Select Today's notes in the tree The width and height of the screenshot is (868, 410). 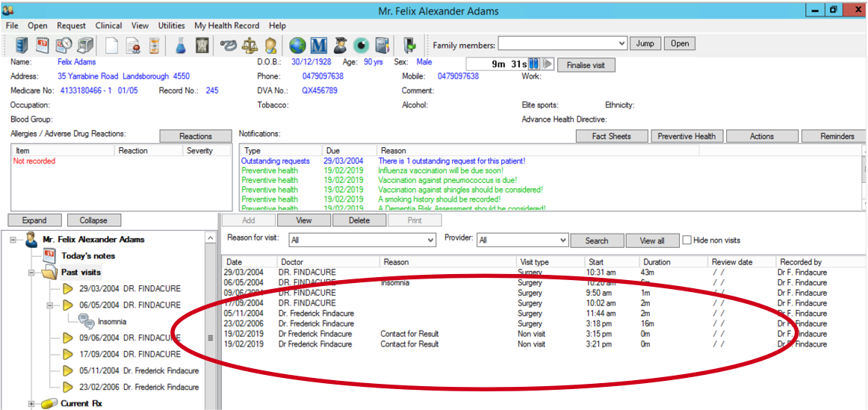pyautogui.click(x=88, y=256)
